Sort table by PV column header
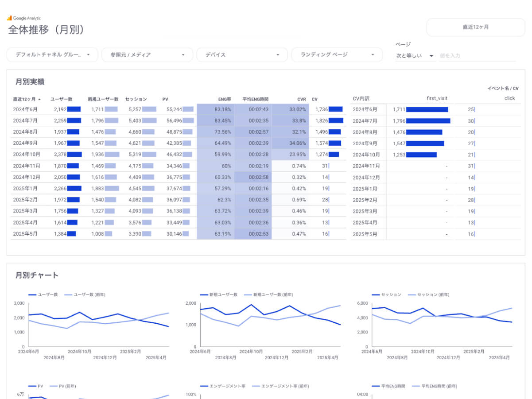 [165, 99]
